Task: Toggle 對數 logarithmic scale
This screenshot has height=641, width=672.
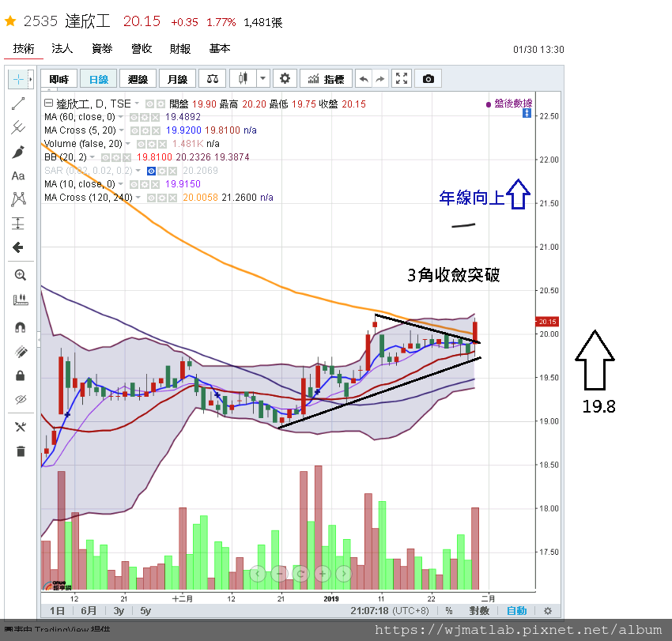Action: (479, 611)
